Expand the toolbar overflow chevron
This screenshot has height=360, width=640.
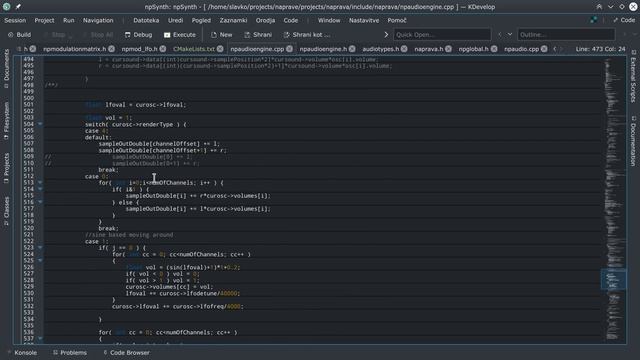click(x=386, y=35)
